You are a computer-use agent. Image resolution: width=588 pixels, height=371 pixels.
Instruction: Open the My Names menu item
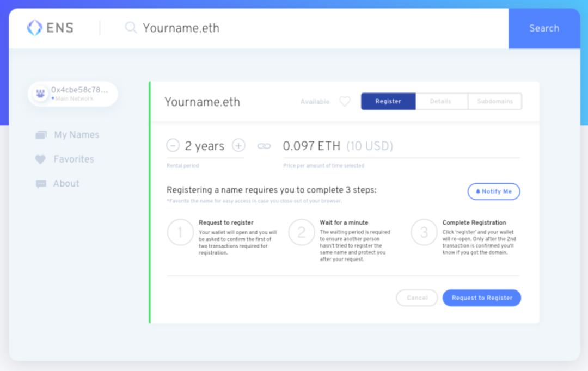click(x=76, y=135)
